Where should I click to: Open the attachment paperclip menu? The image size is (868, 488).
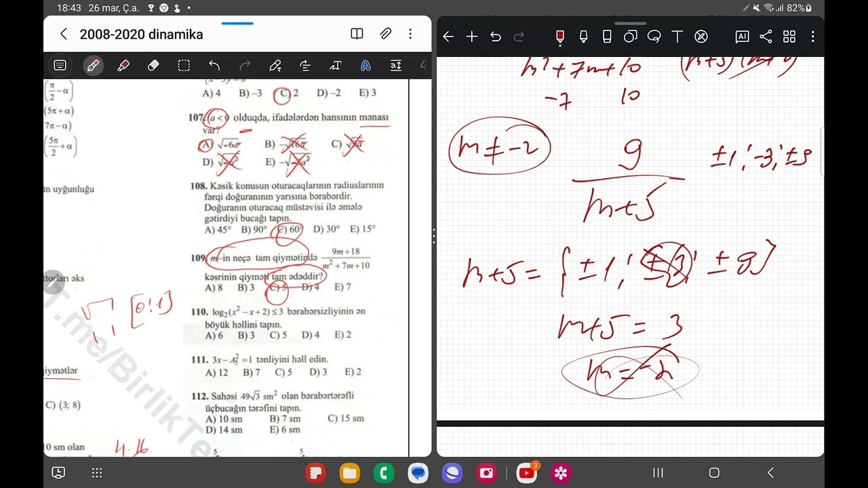click(x=385, y=34)
